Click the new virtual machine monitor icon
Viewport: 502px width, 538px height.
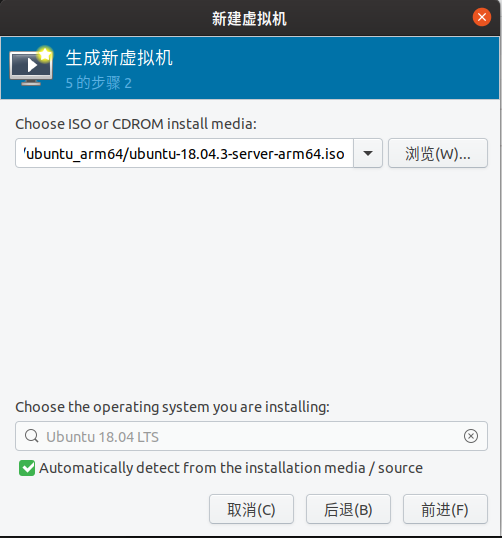31,67
